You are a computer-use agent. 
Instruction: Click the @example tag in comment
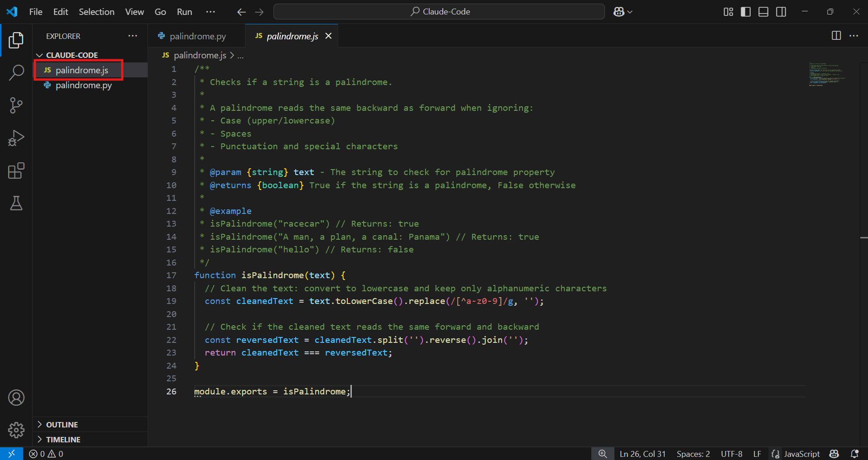pyautogui.click(x=230, y=211)
